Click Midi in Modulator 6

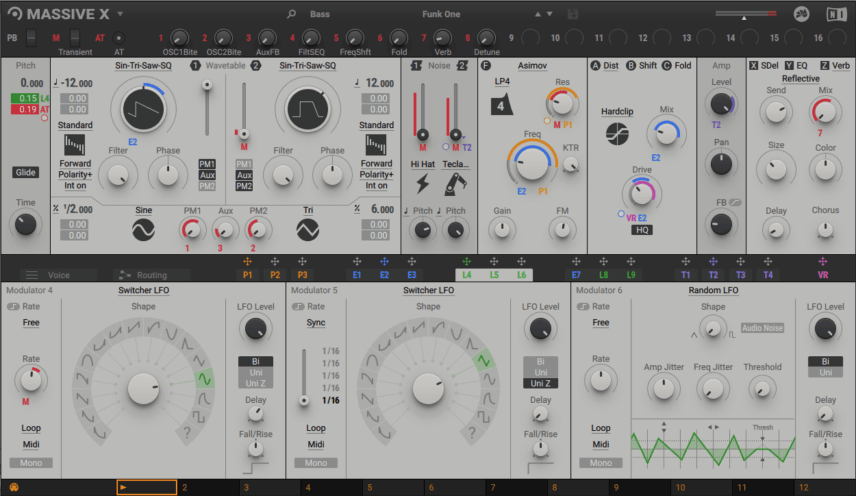click(601, 445)
